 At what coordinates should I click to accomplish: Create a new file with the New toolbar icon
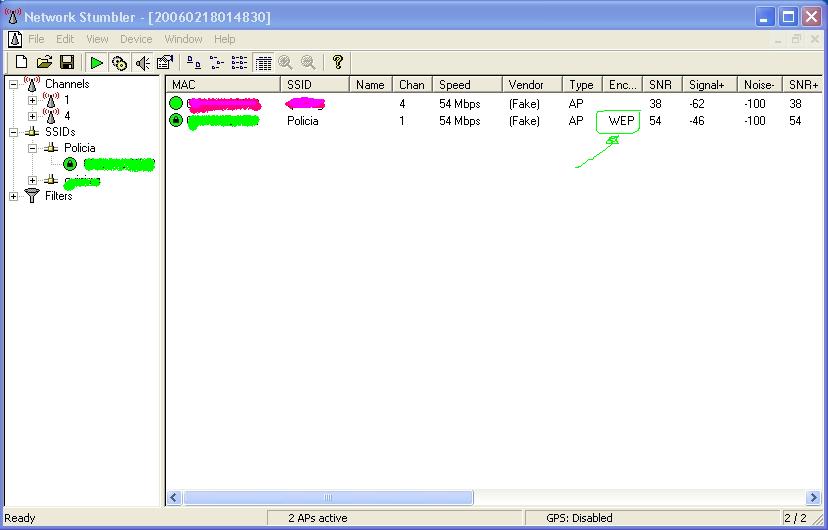[x=21, y=63]
